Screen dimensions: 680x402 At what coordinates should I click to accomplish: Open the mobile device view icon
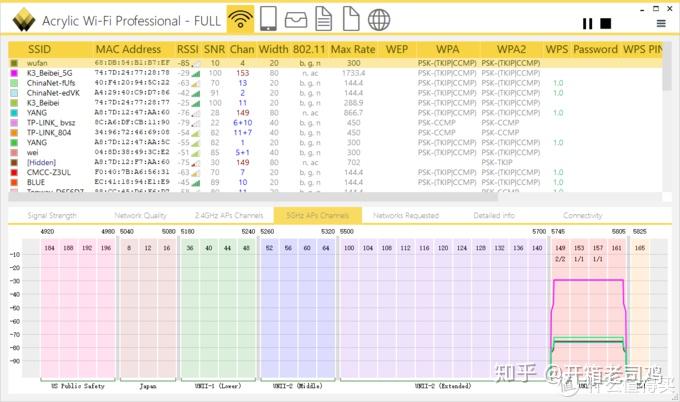[x=268, y=19]
